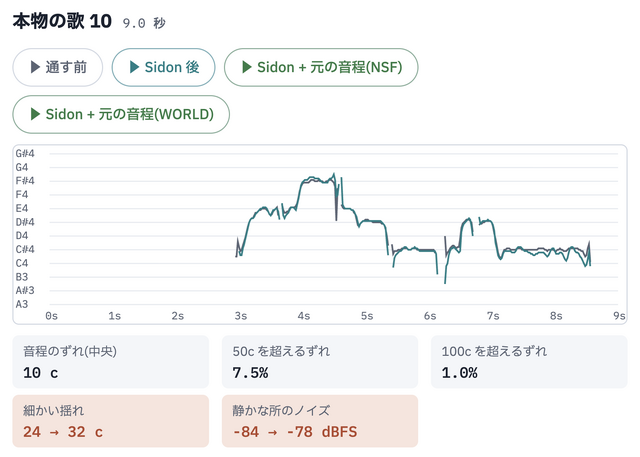Play Sidon + 元の音程(WORLD) audio
Viewport: 640px width, 457px height.
[x=121, y=114]
